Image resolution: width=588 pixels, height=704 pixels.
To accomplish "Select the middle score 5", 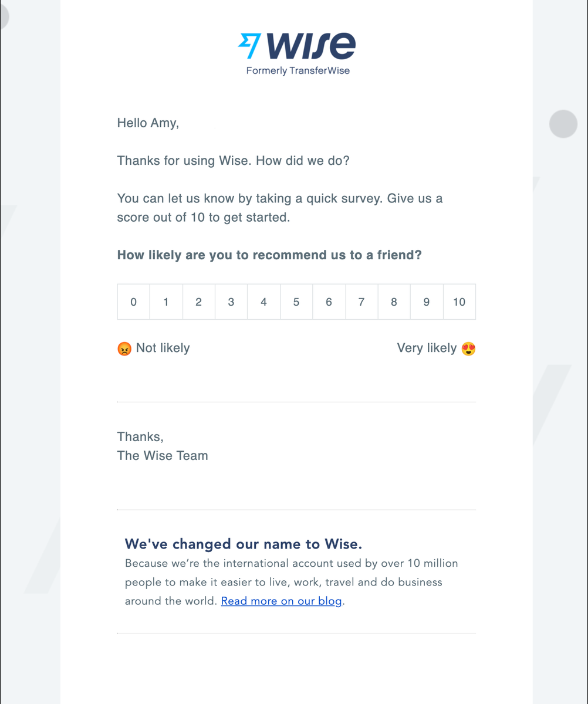I will tap(296, 302).
